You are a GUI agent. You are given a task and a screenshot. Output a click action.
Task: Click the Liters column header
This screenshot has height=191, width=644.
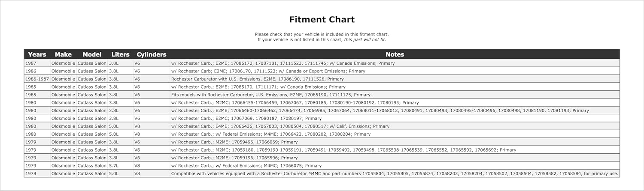point(120,54)
